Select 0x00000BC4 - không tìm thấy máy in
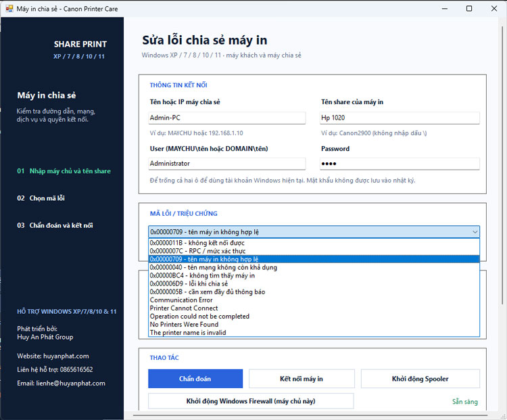 pos(314,276)
